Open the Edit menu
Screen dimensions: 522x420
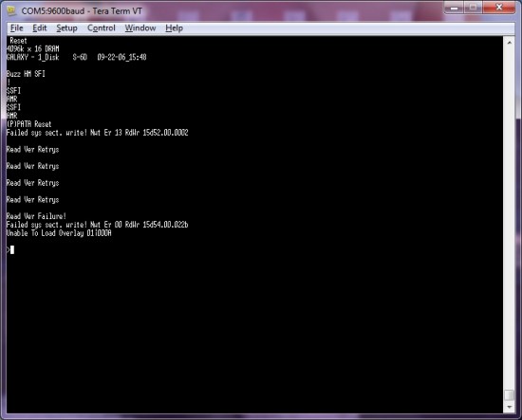point(40,27)
